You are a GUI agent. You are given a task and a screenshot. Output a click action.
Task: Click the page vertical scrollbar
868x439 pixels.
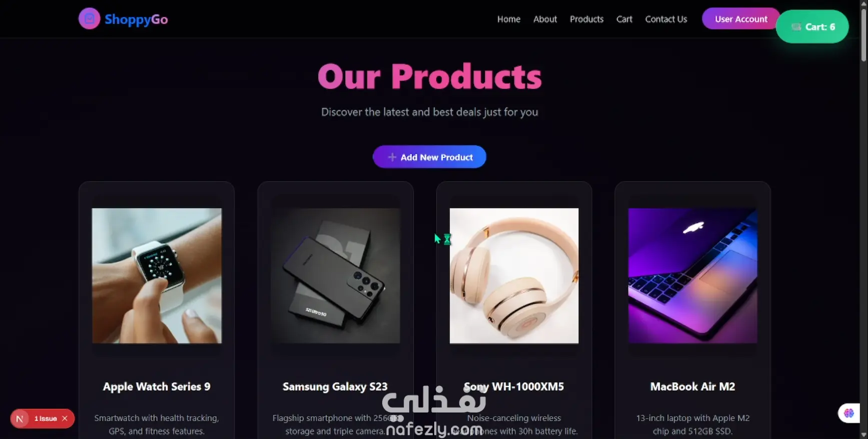pyautogui.click(x=863, y=219)
